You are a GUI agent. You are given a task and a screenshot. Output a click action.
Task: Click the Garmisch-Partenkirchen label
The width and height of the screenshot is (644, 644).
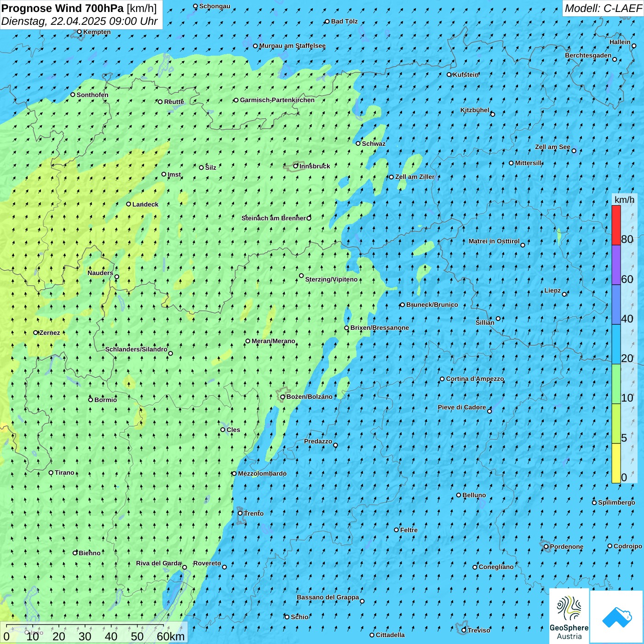277,100
